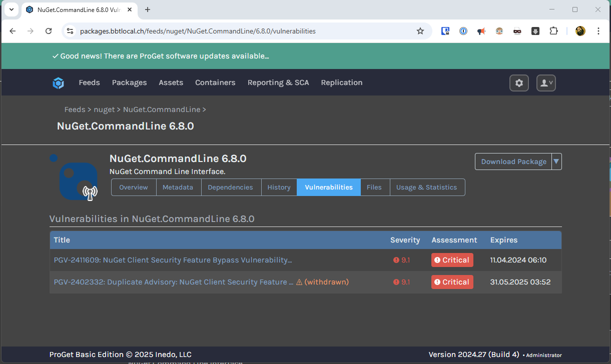Switch to the Overview tab

134,187
